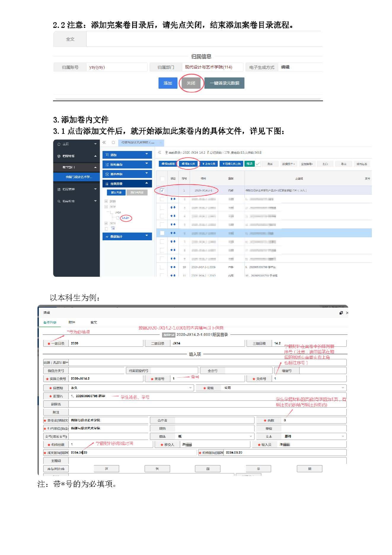Select the 14.2 tree node
Image resolution: width=392 pixels, height=555 pixels.
(x=125, y=218)
